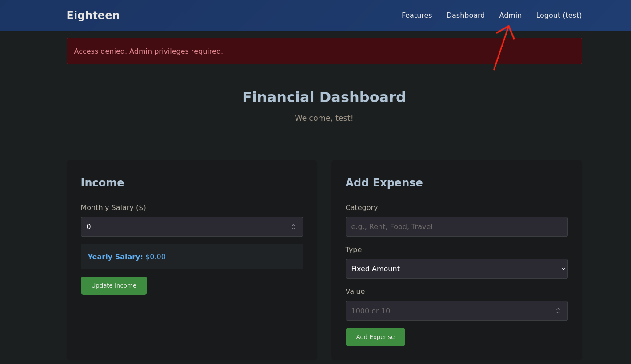The image size is (631, 364).
Task: Click the Value field increment arrow
Action: click(558, 309)
